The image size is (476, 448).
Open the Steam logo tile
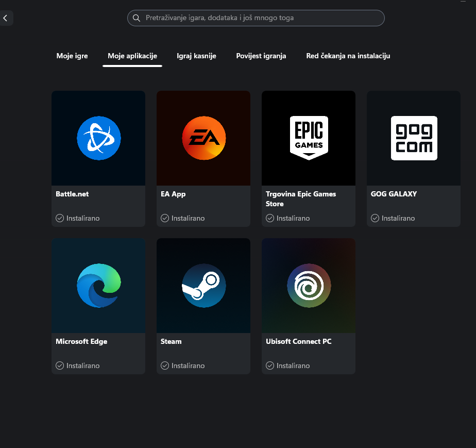[203, 286]
